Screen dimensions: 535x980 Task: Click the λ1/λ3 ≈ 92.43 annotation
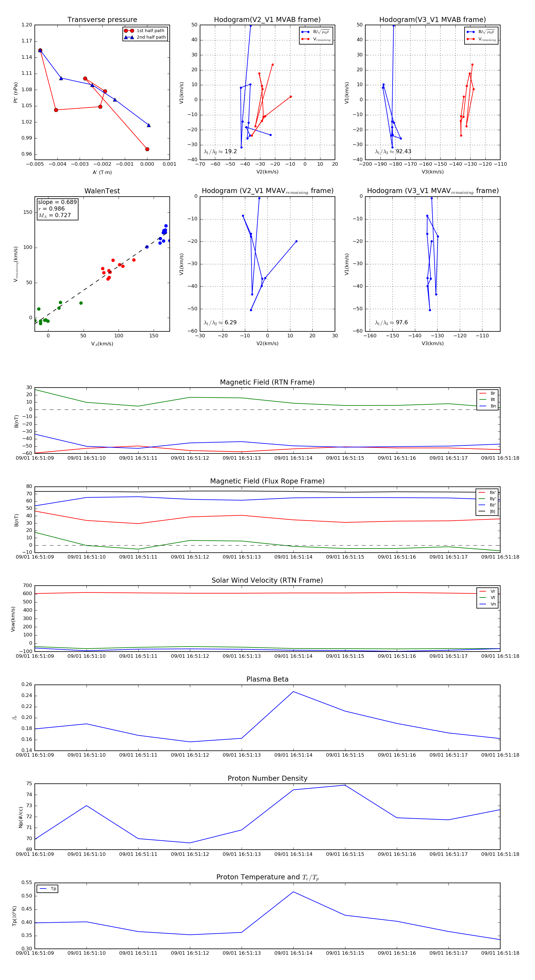point(393,151)
